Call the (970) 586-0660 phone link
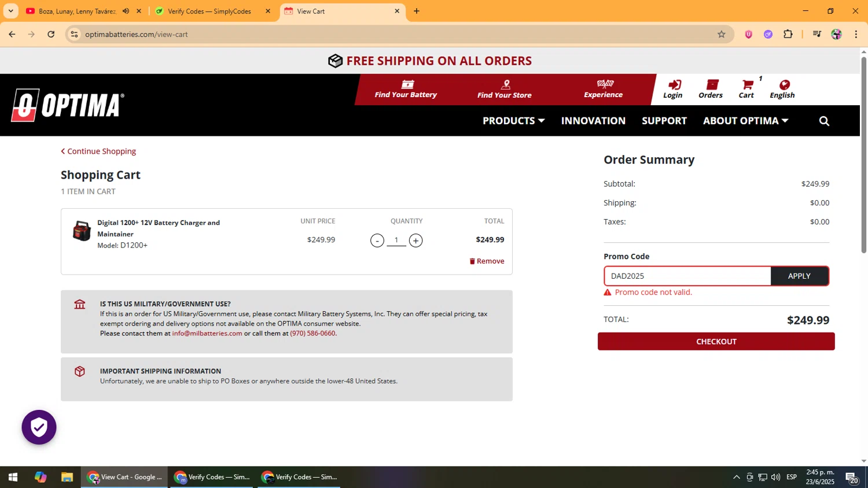The image size is (868, 488). tap(312, 334)
